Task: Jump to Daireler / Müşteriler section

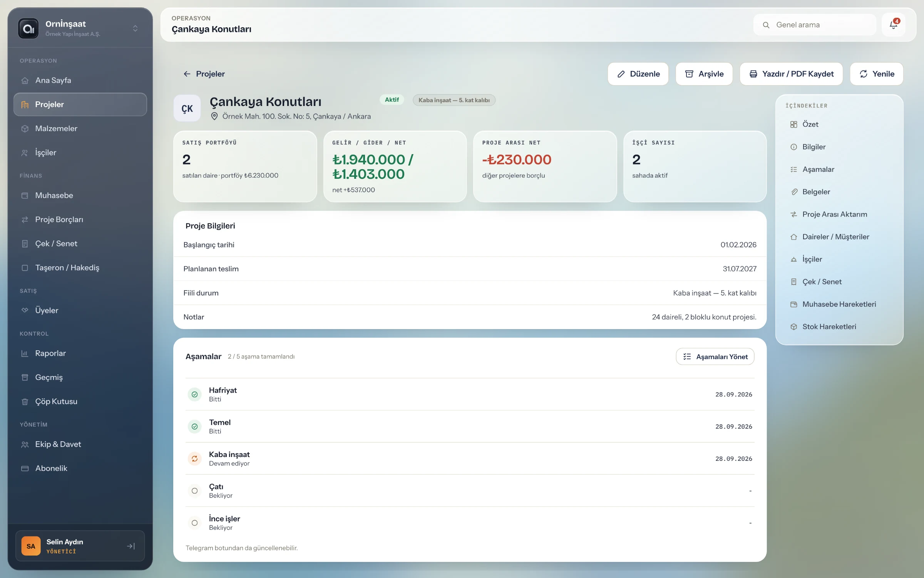Action: point(839,237)
